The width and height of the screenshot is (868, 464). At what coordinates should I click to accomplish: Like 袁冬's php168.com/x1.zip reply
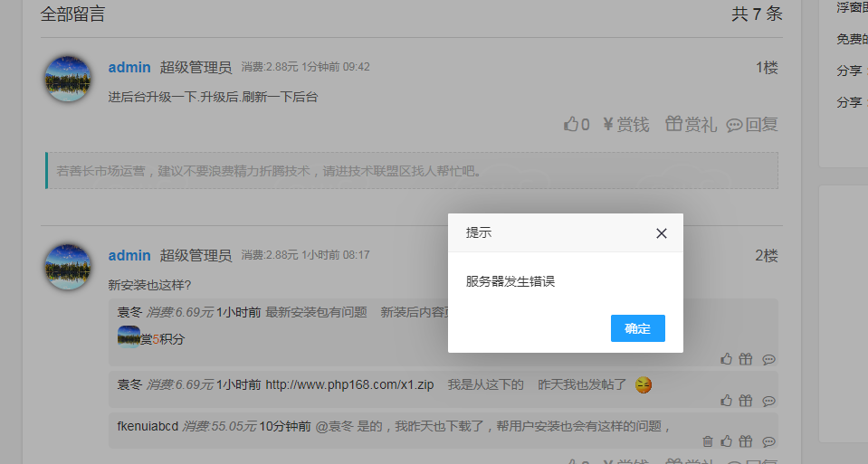point(726,401)
